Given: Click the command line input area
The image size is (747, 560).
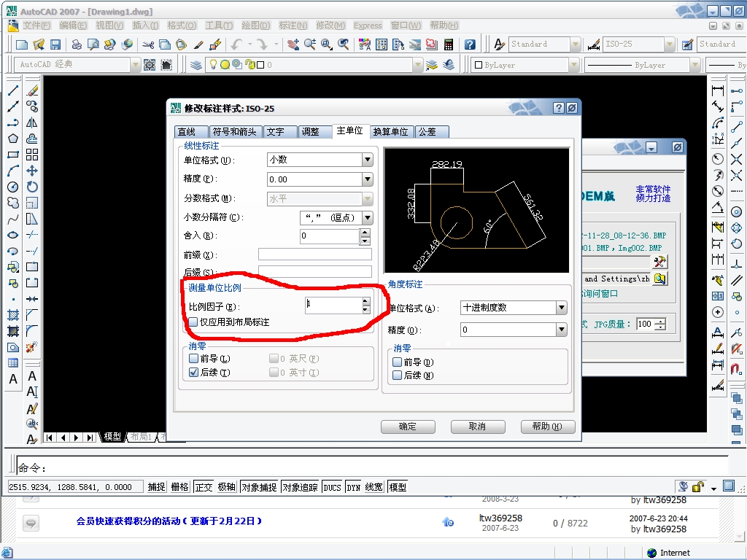Looking at the screenshot, I should tap(373, 466).
